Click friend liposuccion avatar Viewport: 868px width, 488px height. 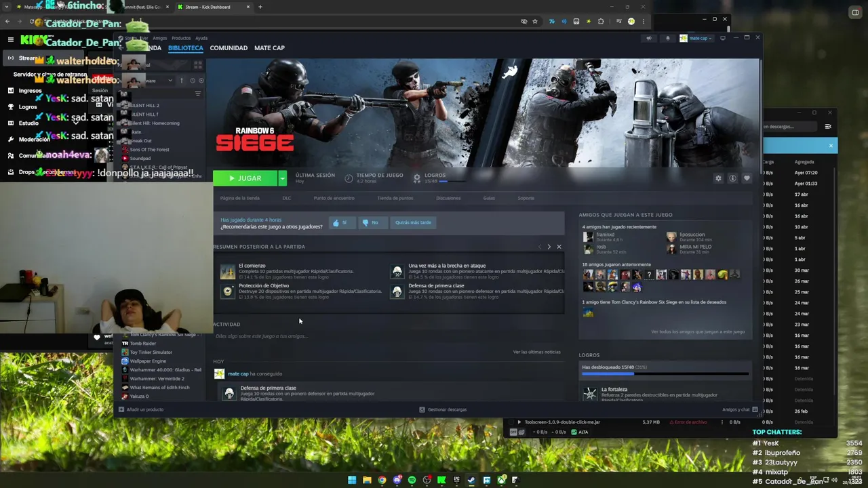coord(671,237)
